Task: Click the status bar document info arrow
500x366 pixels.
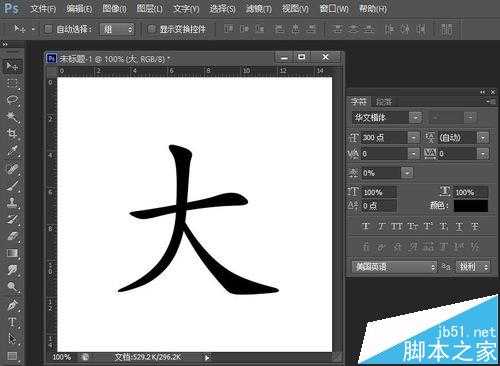Action: 207,358
